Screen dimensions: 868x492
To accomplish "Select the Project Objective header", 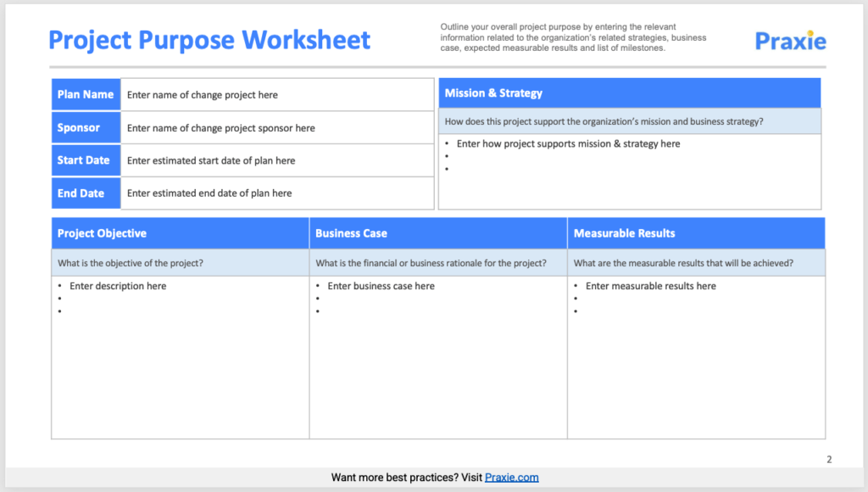I will click(x=180, y=233).
